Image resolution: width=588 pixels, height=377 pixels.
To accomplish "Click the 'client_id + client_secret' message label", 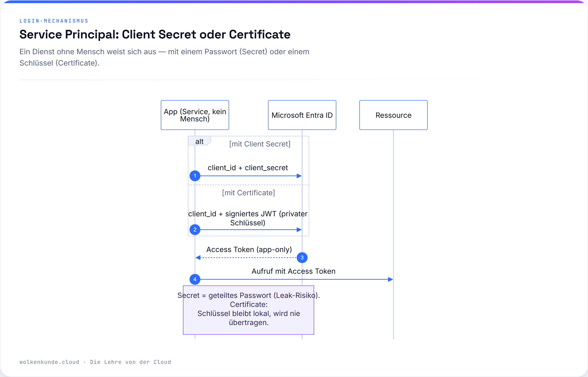I will coord(248,168).
